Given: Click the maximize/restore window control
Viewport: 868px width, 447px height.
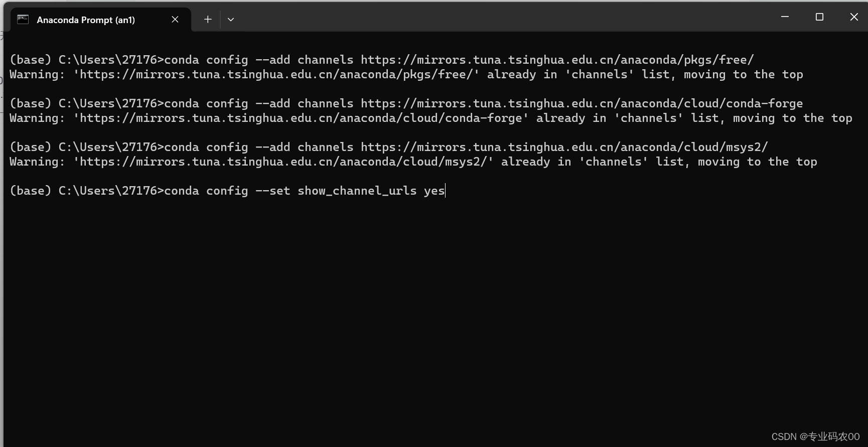Looking at the screenshot, I should [819, 17].
